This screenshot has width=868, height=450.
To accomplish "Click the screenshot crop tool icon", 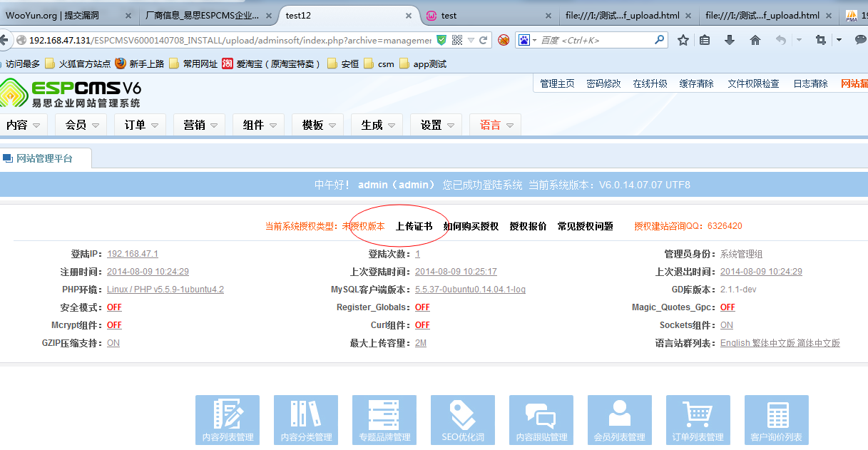I will coord(821,40).
